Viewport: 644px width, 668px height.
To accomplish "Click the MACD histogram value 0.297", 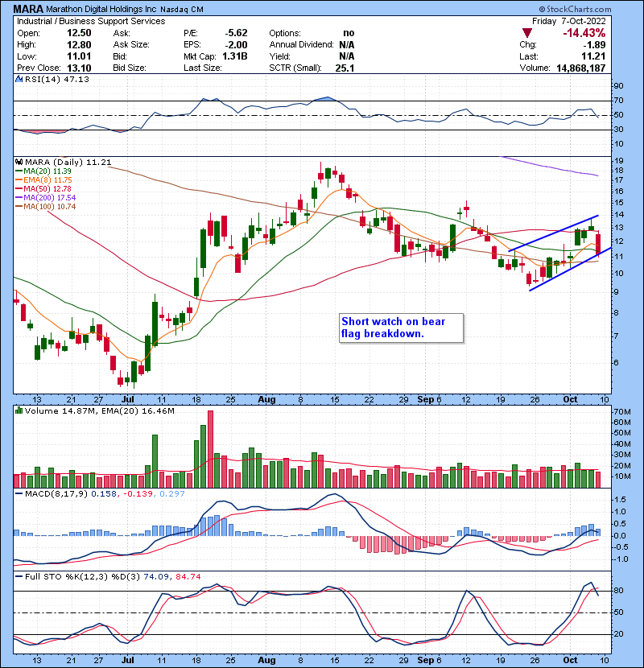I will 172,494.
